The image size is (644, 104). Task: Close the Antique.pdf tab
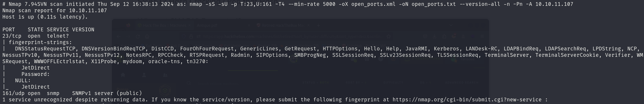point(249,25)
